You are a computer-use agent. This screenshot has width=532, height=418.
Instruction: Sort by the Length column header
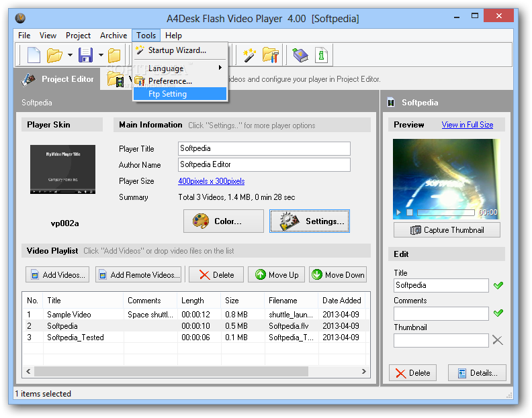pyautogui.click(x=199, y=301)
